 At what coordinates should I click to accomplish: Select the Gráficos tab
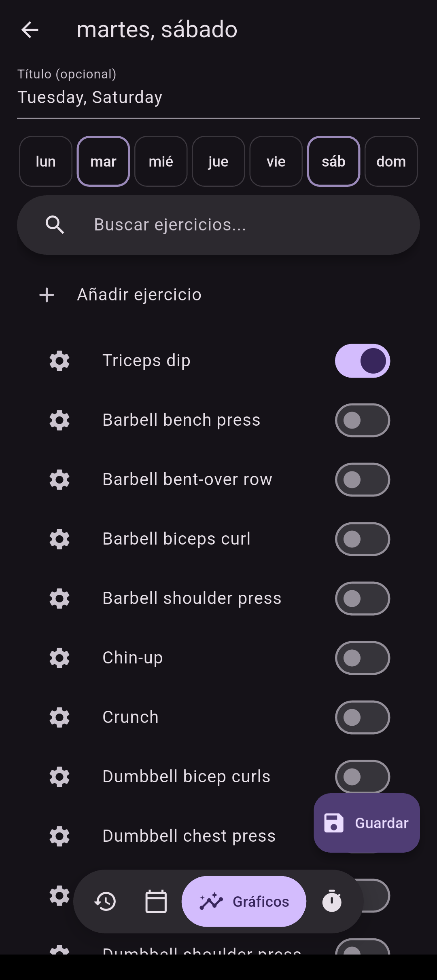pyautogui.click(x=244, y=902)
